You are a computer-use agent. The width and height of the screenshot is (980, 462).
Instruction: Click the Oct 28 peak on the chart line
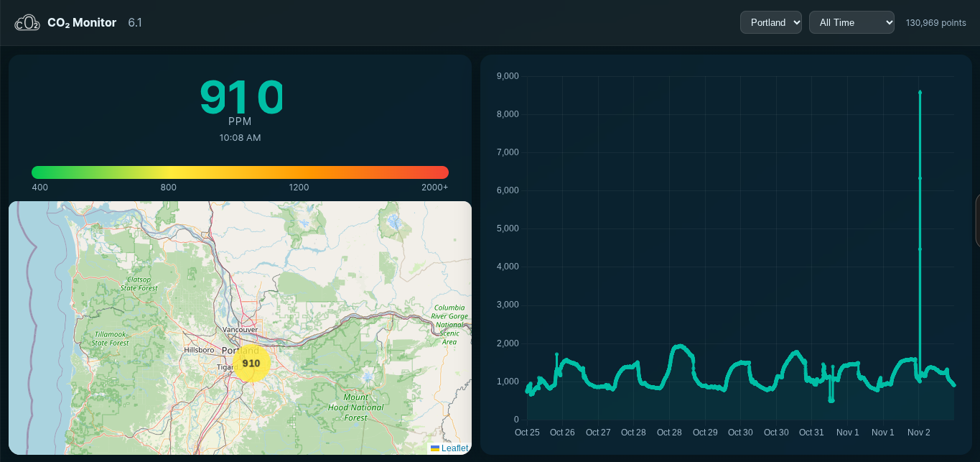pyautogui.click(x=679, y=346)
